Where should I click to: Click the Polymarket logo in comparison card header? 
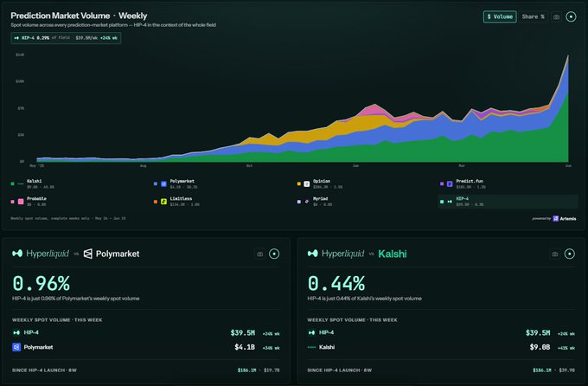(112, 254)
